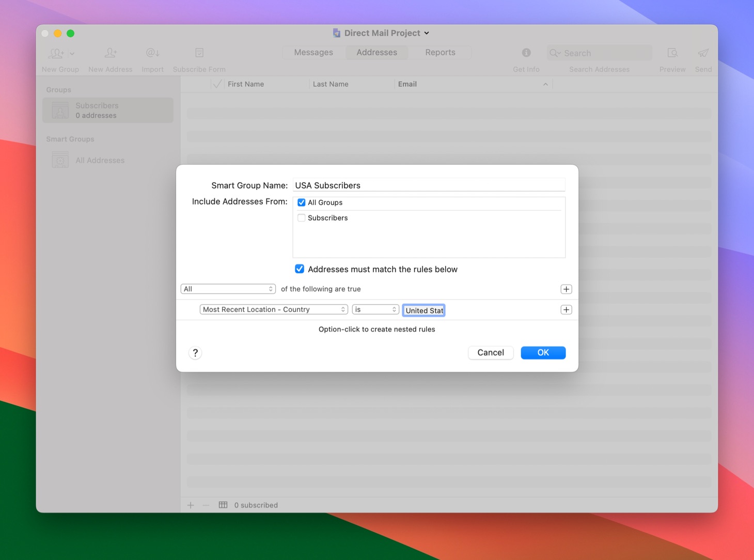Image resolution: width=754 pixels, height=560 pixels.
Task: Click the United Stat value field
Action: (424, 310)
